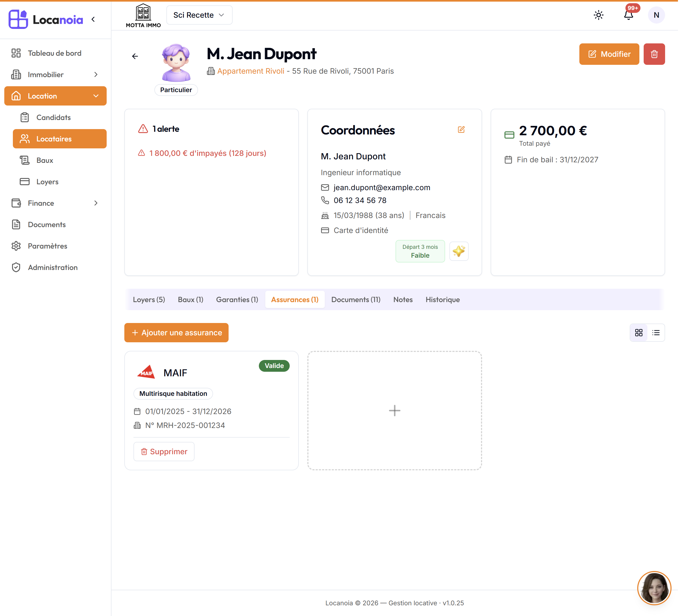686x616 pixels.
Task: Click Jean Dupont's avatar picture
Action: click(176, 63)
